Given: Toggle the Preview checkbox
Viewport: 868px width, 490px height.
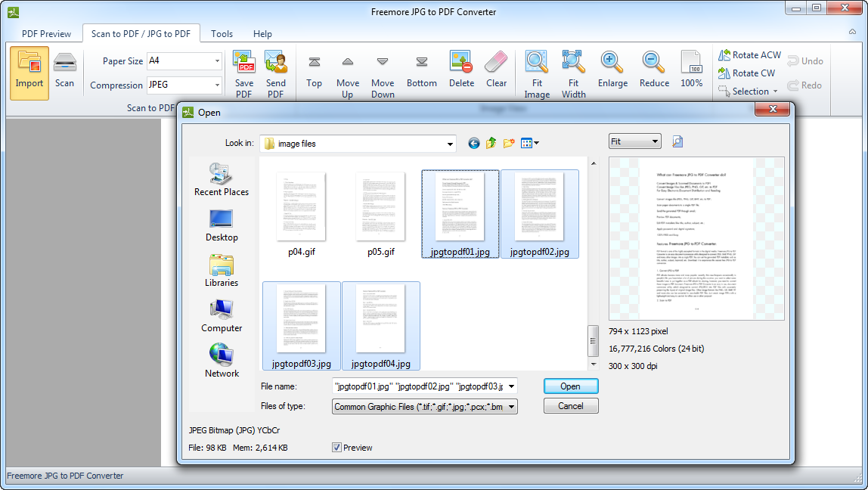Looking at the screenshot, I should (336, 447).
